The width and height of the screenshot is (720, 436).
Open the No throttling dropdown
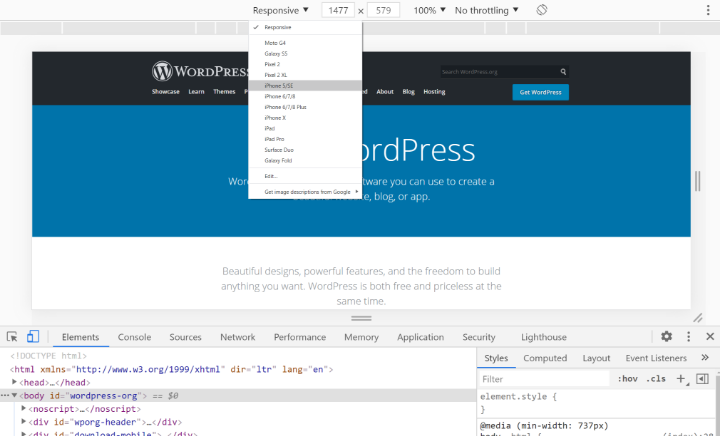click(x=487, y=10)
